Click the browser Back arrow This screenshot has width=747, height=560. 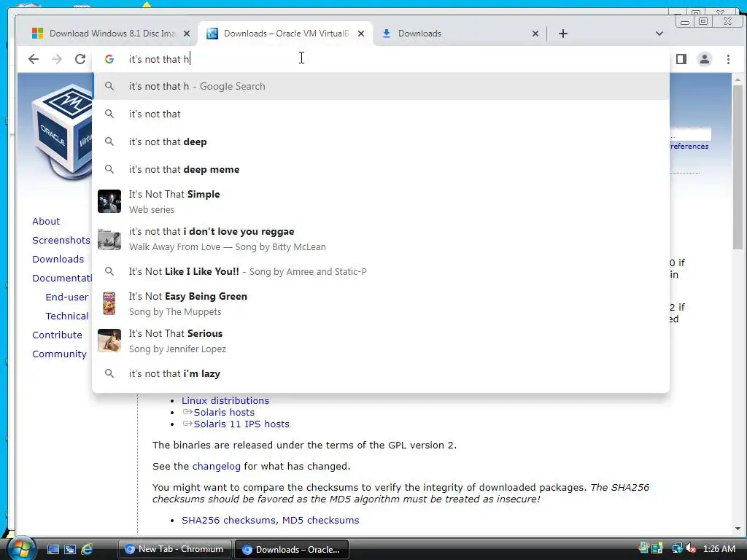[x=34, y=59]
